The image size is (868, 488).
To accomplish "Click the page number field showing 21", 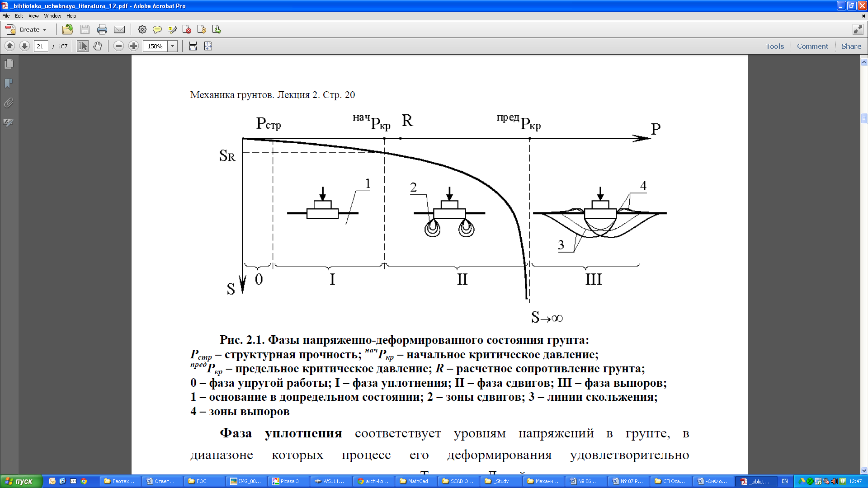I will click(x=41, y=46).
